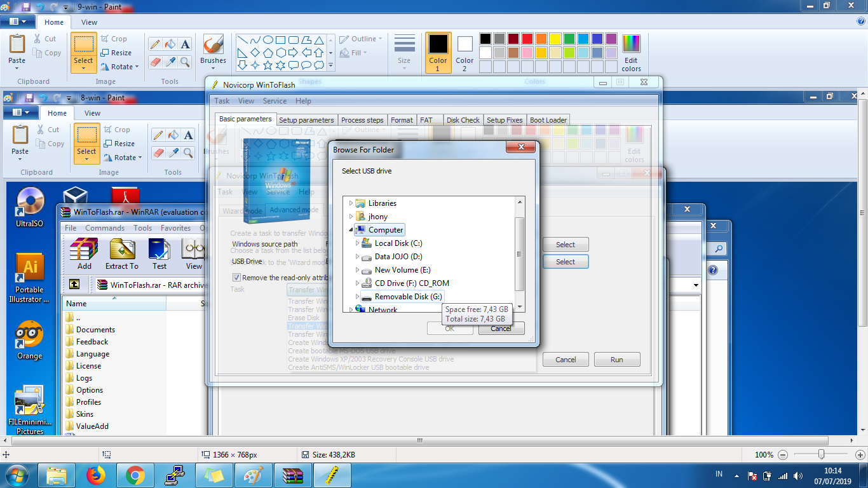Image resolution: width=868 pixels, height=488 pixels.
Task: Open the Process steps tab in WinToFlash
Action: 362,120
